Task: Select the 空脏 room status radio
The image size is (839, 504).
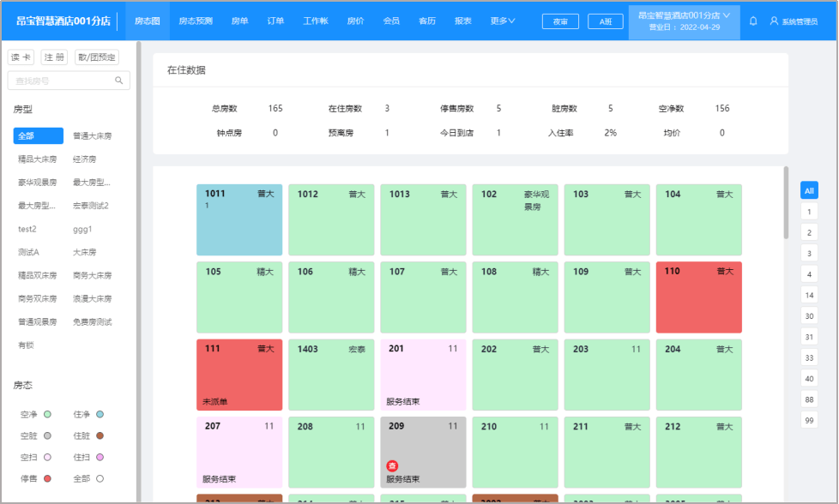Action: click(x=48, y=435)
